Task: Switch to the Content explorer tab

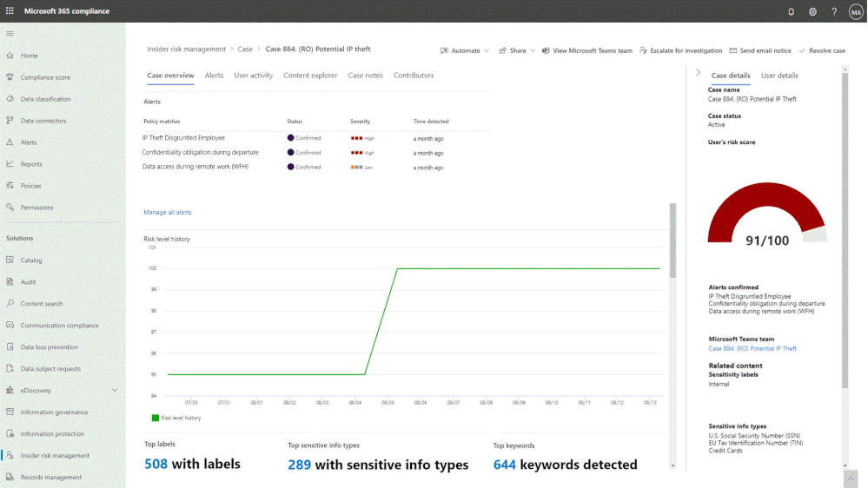Action: point(310,76)
